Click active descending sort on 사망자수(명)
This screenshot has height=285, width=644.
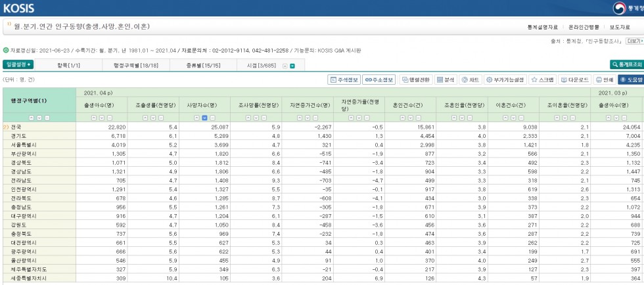(x=204, y=118)
